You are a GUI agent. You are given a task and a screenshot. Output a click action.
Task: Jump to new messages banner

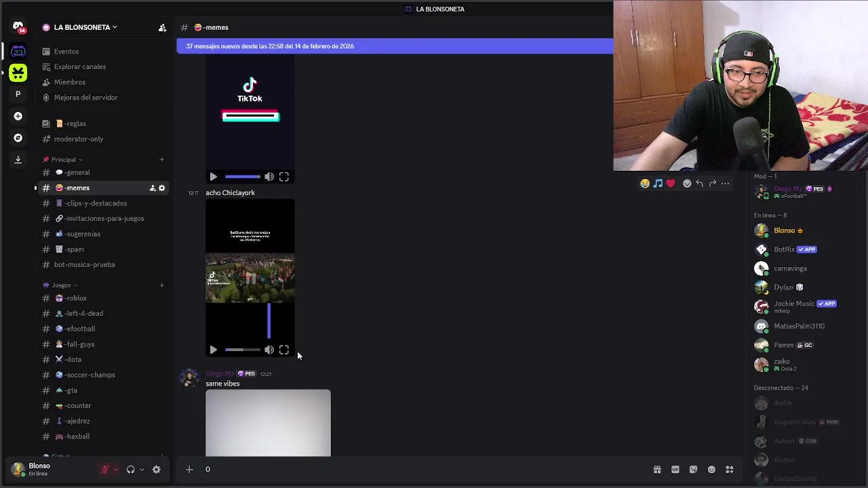click(395, 46)
